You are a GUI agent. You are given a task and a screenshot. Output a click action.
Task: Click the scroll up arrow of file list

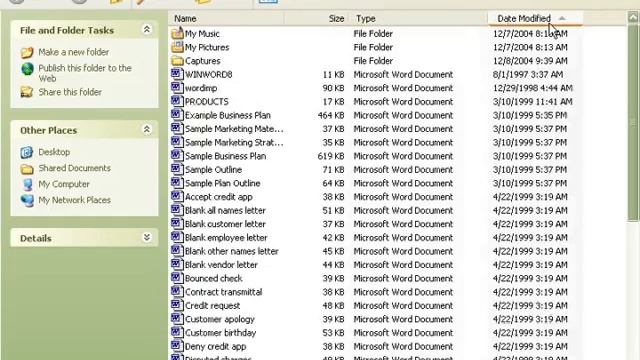coord(633,18)
